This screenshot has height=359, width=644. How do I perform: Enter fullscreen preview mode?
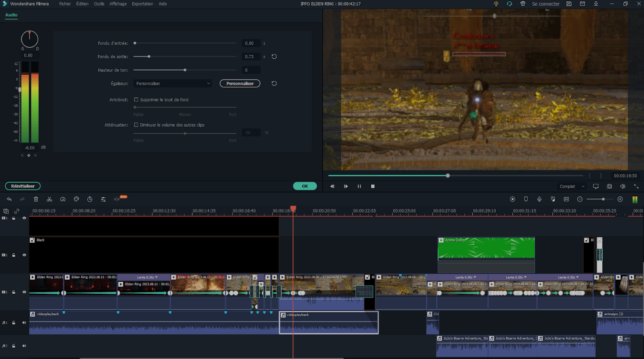click(636, 186)
